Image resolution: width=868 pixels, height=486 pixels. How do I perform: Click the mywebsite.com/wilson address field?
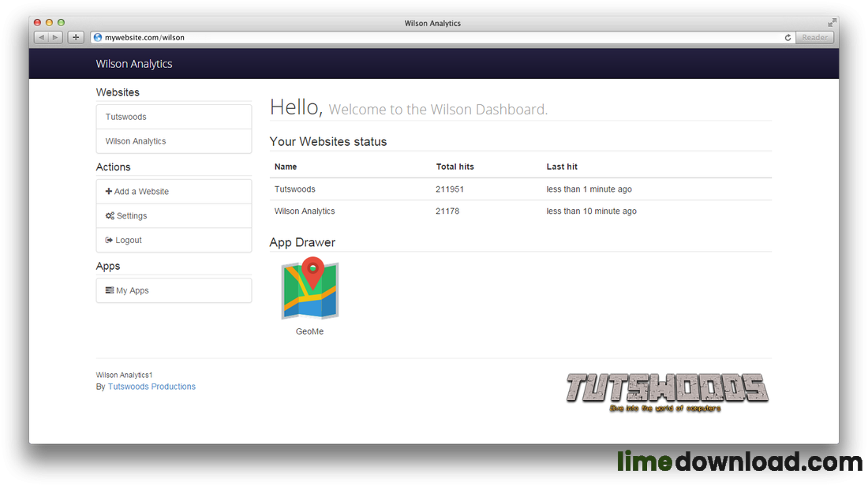tap(443, 37)
